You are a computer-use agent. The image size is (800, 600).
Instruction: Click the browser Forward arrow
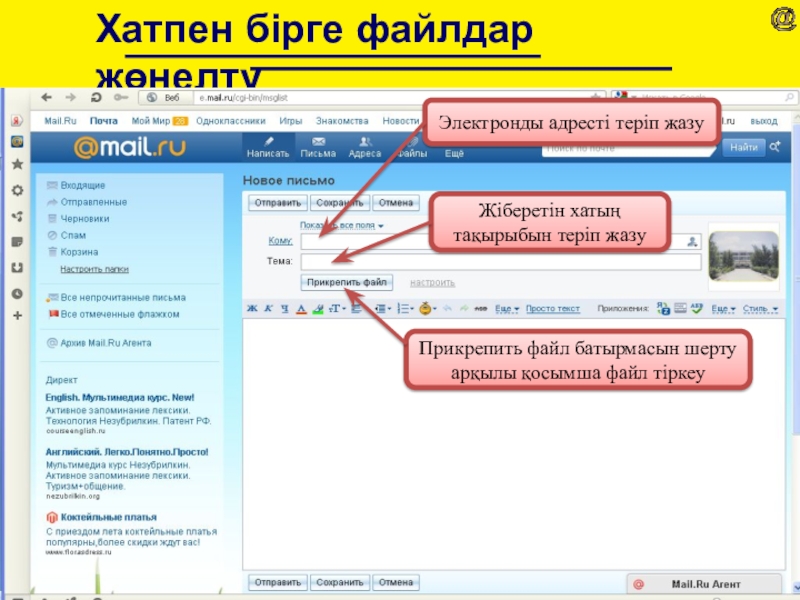pyautogui.click(x=70, y=97)
